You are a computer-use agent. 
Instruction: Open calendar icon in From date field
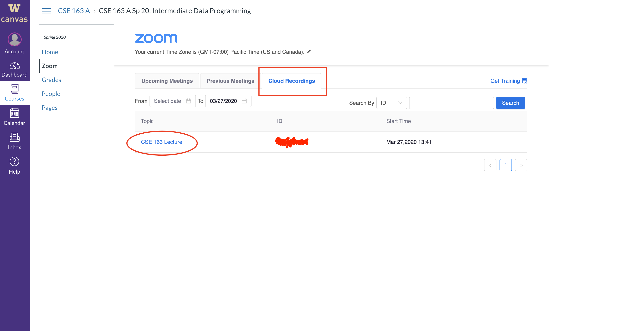pyautogui.click(x=189, y=101)
